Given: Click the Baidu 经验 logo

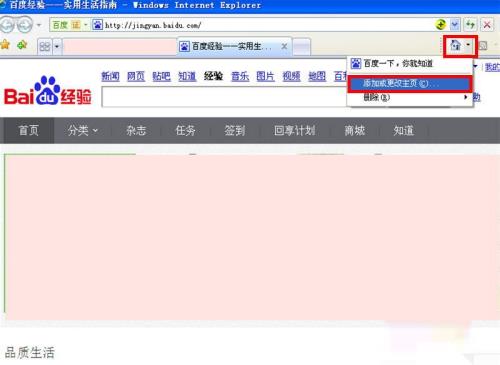Looking at the screenshot, I should [x=47, y=91].
